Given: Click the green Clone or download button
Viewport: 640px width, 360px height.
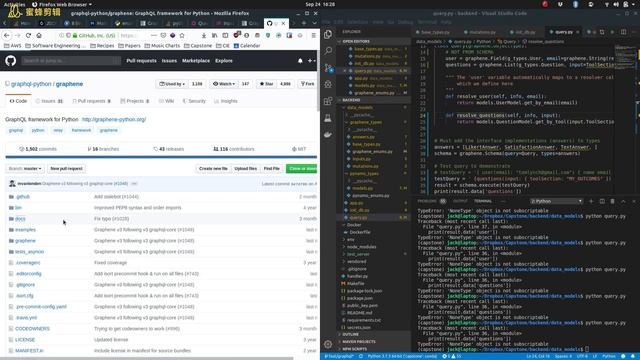Looking at the screenshot, I should 302,169.
